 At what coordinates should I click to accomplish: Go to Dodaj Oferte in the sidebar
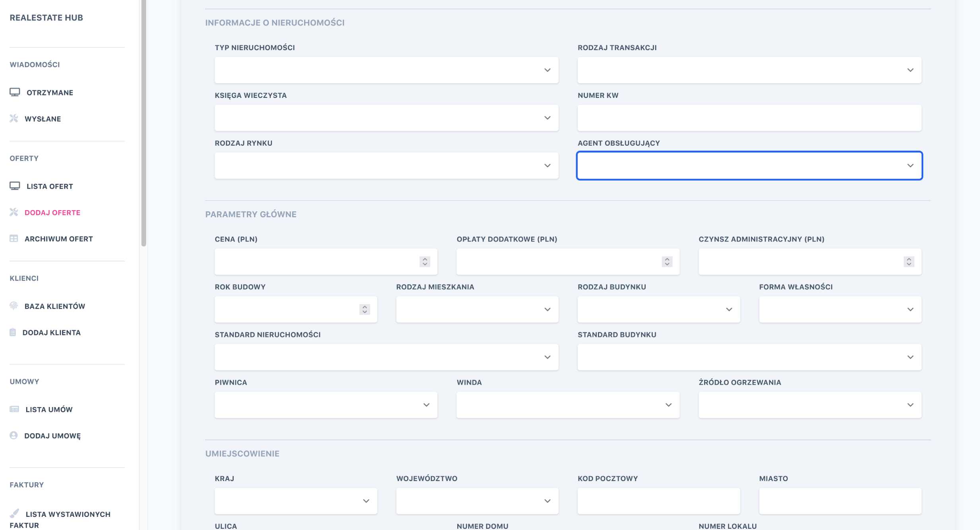coord(52,212)
